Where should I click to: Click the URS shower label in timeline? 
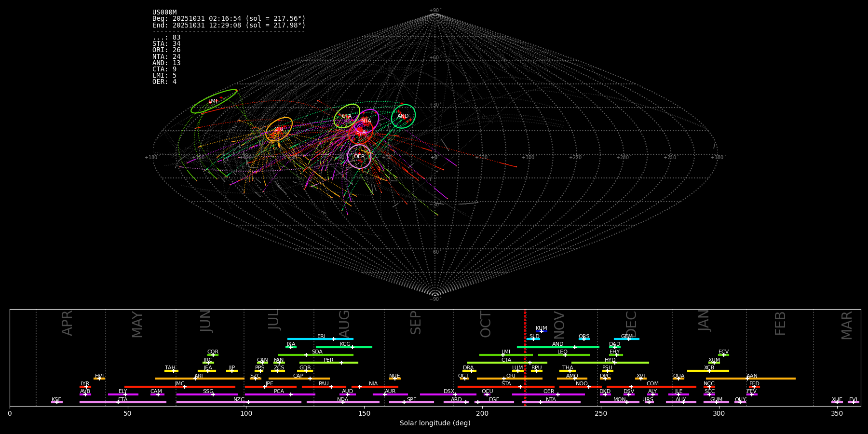tap(648, 400)
